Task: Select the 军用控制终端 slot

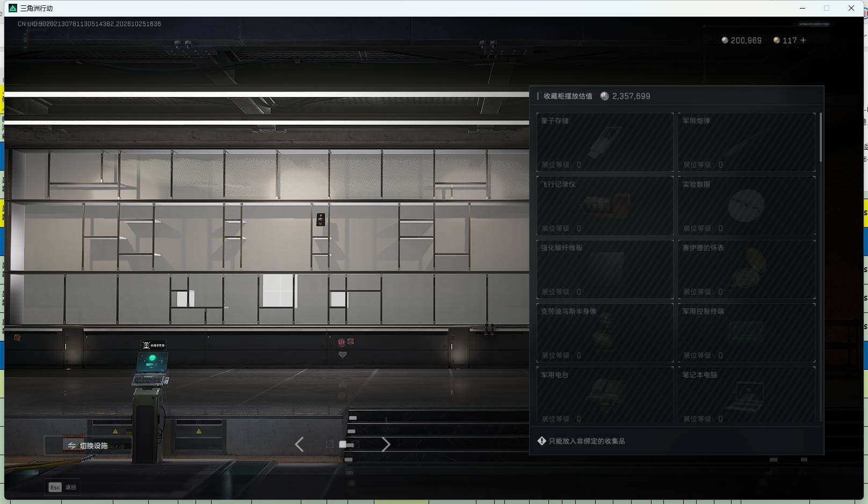Action: (747, 332)
